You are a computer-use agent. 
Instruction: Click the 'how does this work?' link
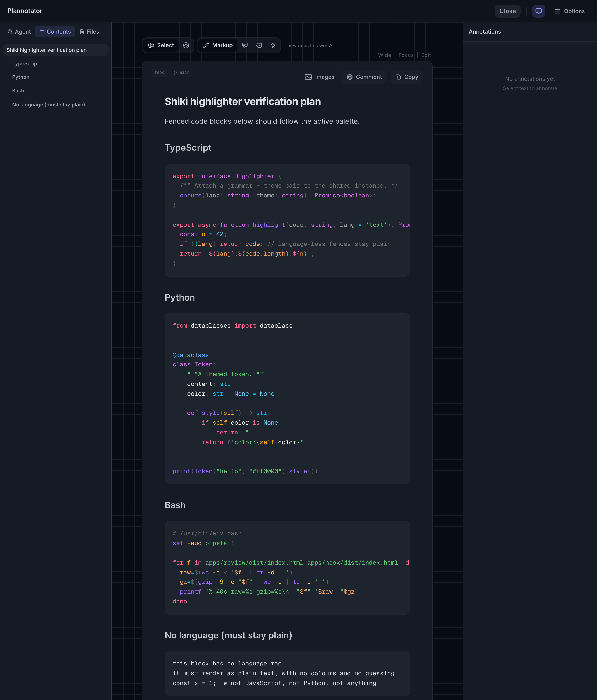(310, 45)
